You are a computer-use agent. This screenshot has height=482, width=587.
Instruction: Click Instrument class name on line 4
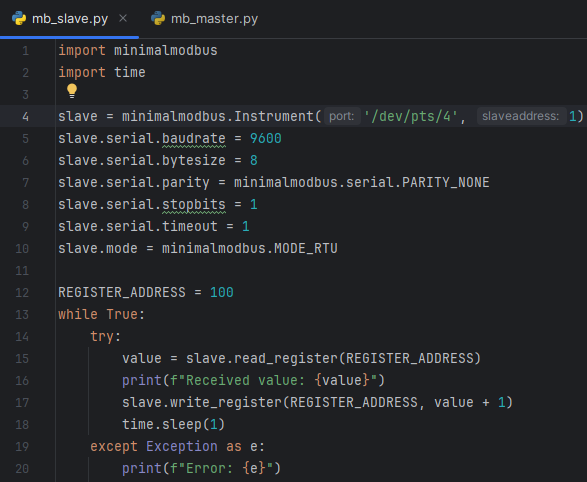tap(274, 116)
